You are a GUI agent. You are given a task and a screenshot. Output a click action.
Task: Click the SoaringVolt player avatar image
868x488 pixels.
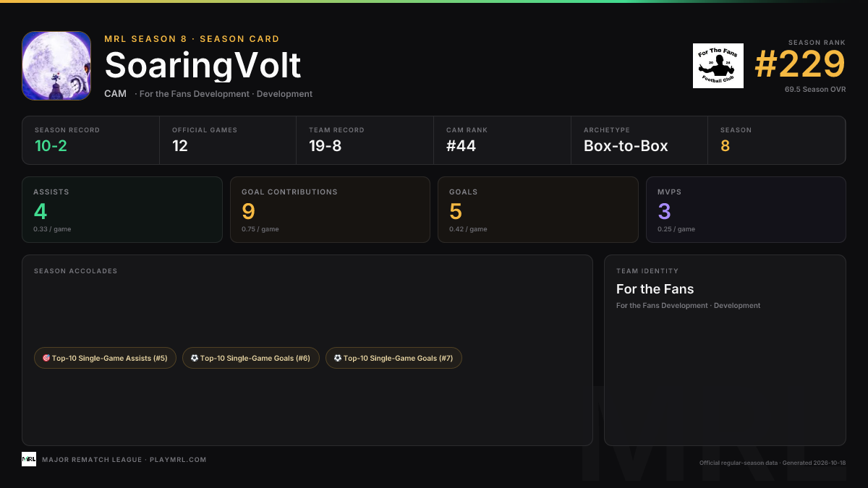pyautogui.click(x=56, y=66)
